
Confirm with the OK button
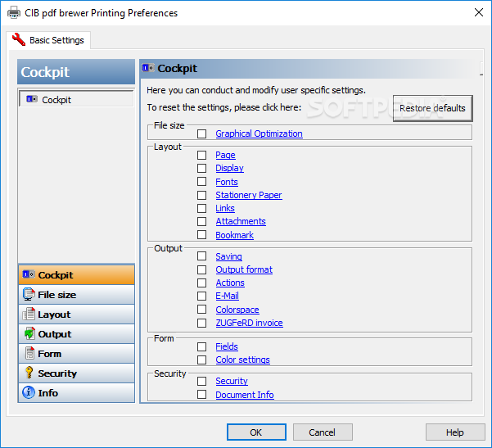coord(256,432)
